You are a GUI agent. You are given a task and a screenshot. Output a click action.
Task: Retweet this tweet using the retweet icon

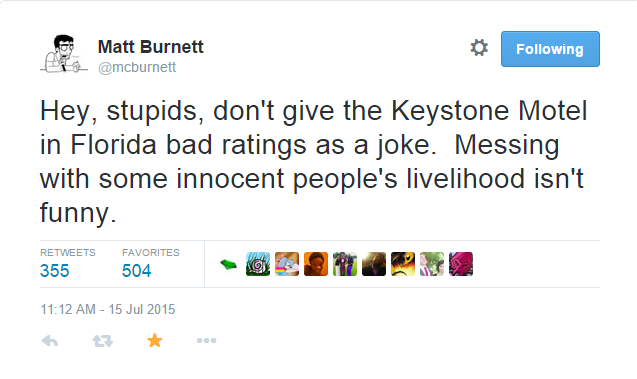click(102, 341)
